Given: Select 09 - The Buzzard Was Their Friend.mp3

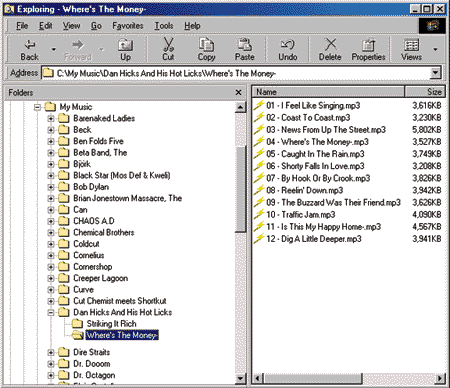Looking at the screenshot, I should pos(333,203).
